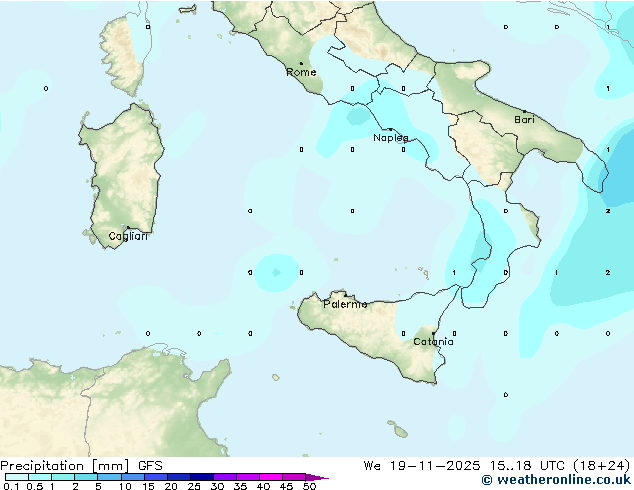This screenshot has height=490, width=634.
Task: Click the above-50 mm legend arrow tip
Action: click(317, 477)
